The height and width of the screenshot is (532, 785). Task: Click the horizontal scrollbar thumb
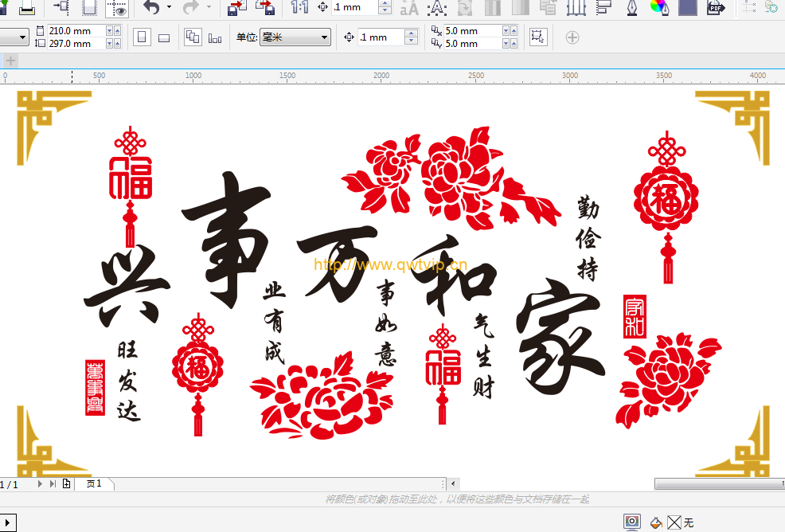[x=720, y=484]
